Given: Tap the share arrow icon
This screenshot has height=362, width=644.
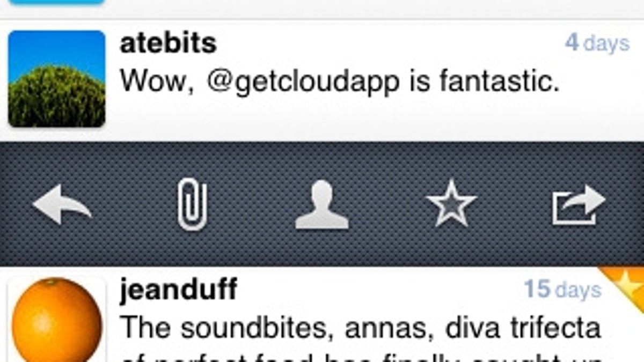Looking at the screenshot, I should click(x=579, y=204).
